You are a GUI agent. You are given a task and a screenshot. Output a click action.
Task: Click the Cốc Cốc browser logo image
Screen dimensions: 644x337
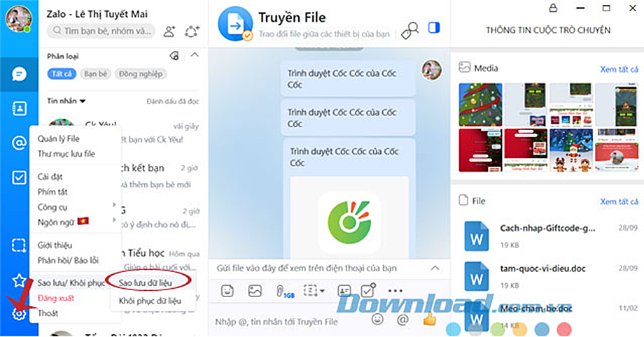point(349,222)
